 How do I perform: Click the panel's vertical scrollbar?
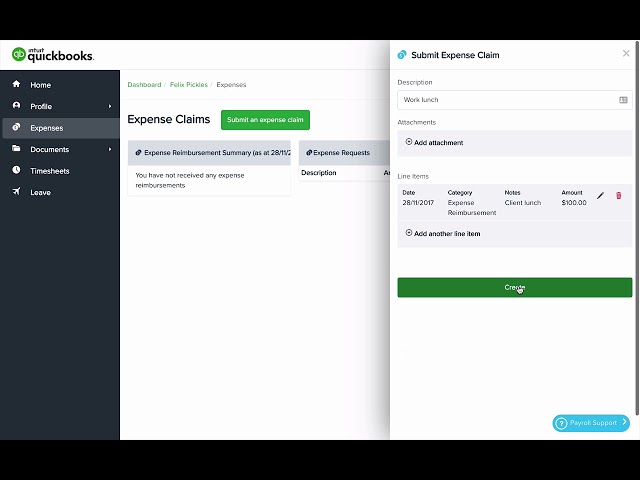(x=637, y=229)
